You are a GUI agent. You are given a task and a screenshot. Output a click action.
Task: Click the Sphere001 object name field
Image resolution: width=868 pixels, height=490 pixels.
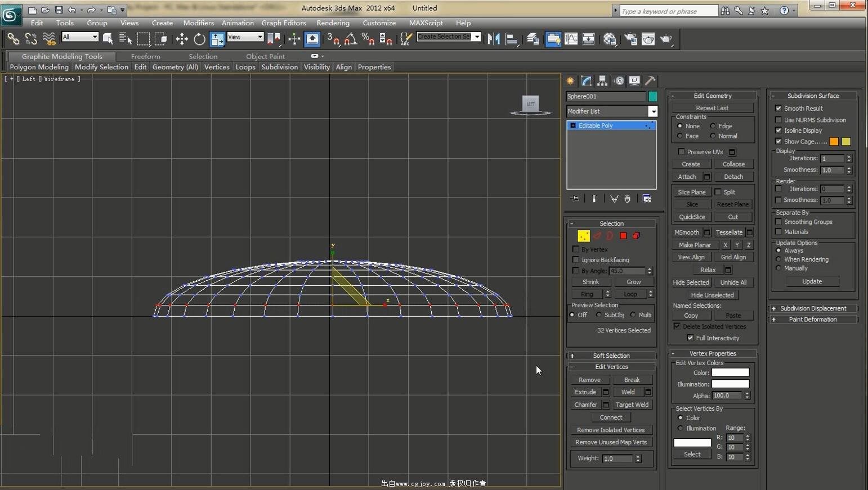coord(605,96)
